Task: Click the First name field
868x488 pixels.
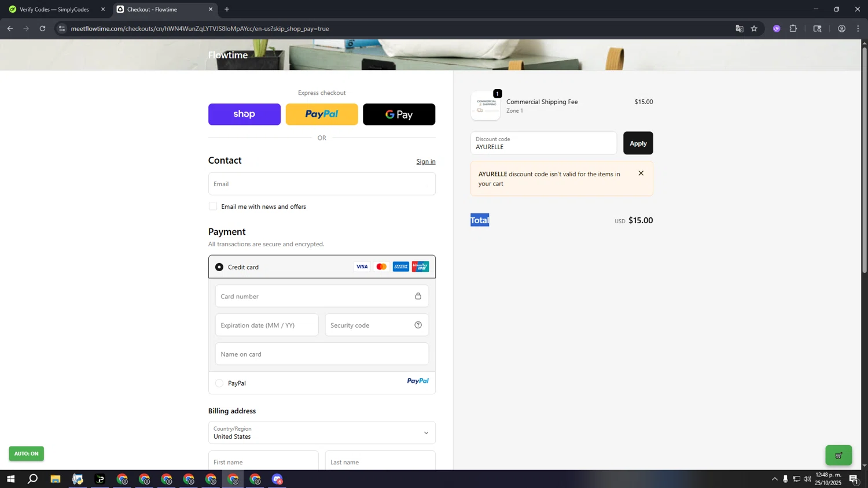Action: point(263,461)
